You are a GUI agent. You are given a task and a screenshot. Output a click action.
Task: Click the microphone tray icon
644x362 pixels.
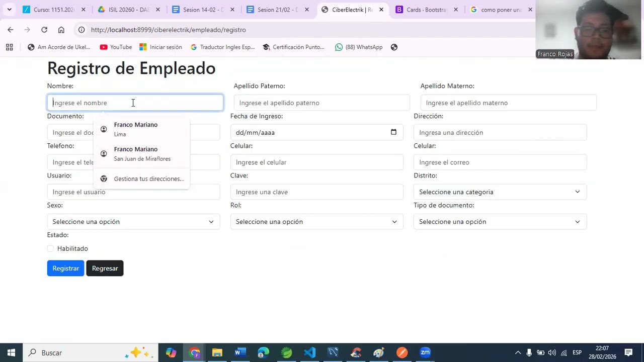click(529, 352)
